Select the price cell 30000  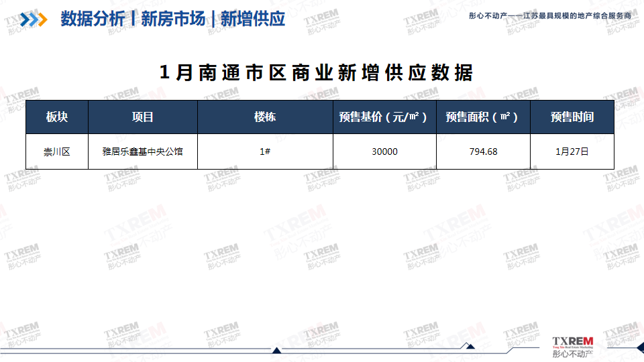pyautogui.click(x=385, y=152)
